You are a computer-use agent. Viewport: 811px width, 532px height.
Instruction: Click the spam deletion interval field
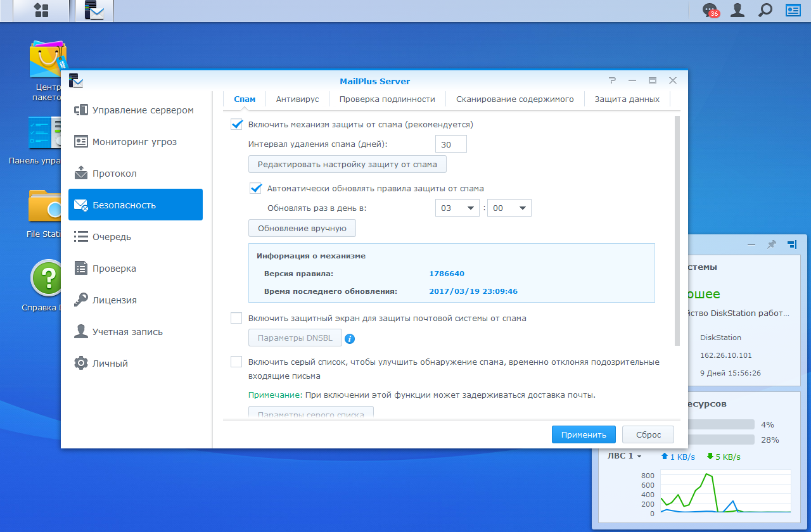[451, 144]
